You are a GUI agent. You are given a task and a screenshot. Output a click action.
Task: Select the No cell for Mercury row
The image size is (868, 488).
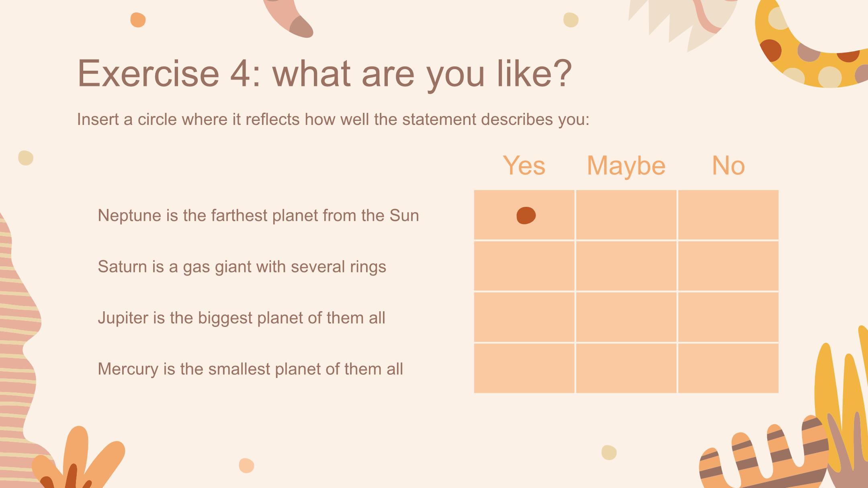click(x=728, y=368)
